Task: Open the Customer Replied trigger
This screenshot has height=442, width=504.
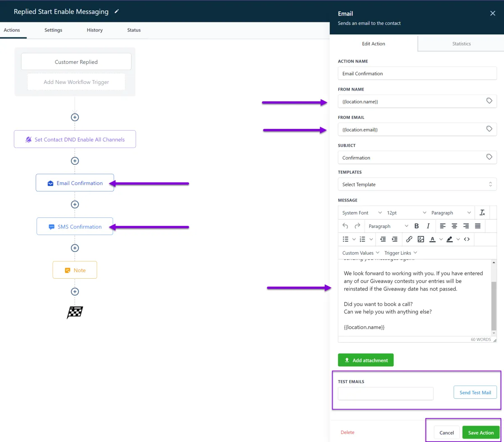Action: click(x=76, y=62)
